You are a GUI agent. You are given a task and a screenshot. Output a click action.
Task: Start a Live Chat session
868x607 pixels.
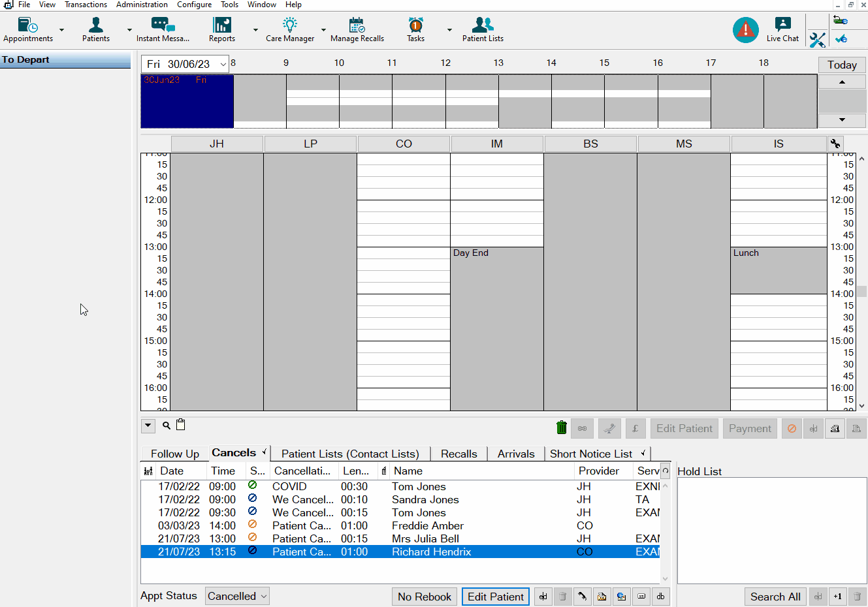tap(782, 30)
